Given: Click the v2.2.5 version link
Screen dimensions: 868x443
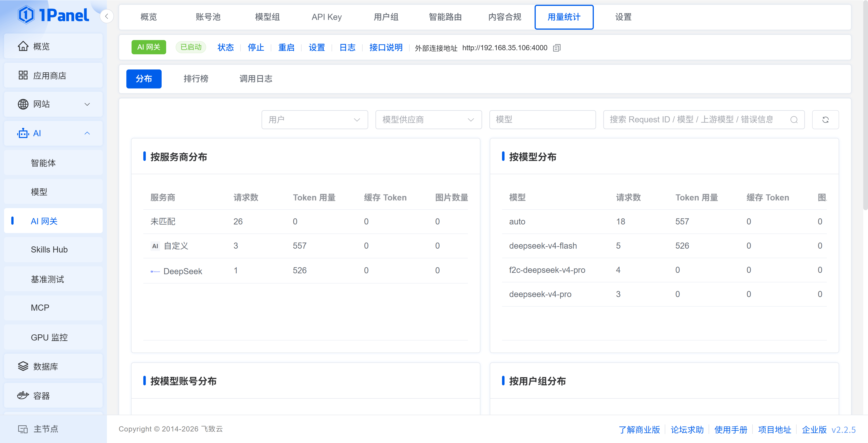Looking at the screenshot, I should (x=843, y=429).
